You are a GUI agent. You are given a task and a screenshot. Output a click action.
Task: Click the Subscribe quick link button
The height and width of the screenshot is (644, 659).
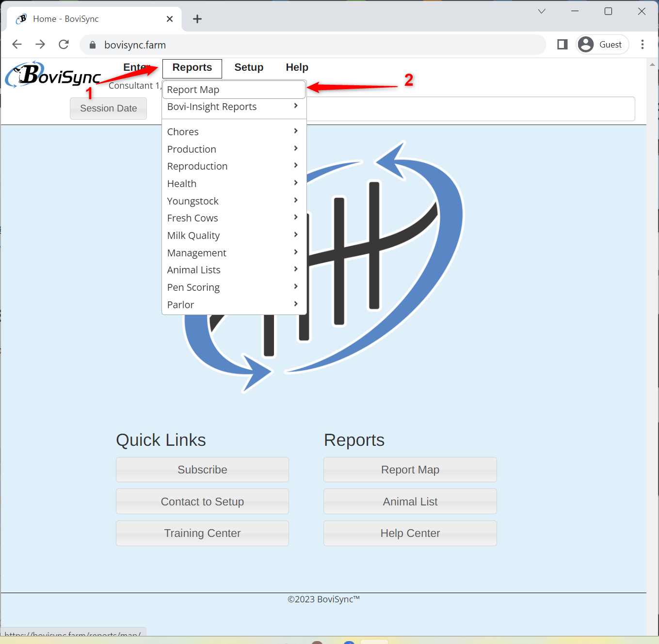click(202, 470)
